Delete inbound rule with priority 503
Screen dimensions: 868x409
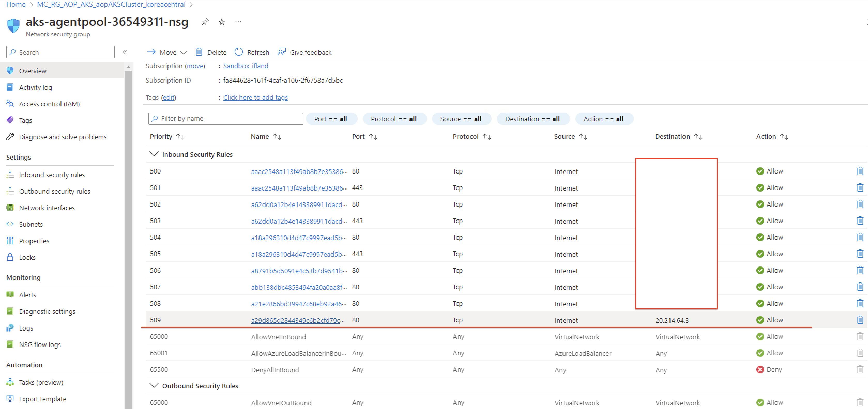860,221
